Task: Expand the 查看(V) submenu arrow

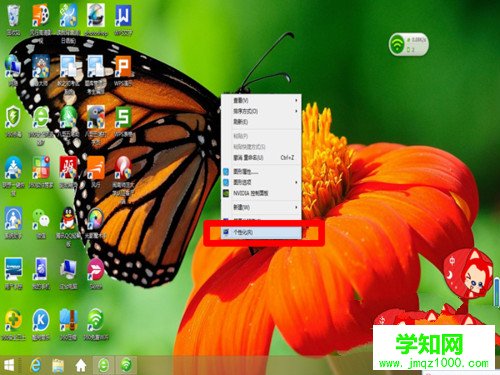Action: [296, 100]
